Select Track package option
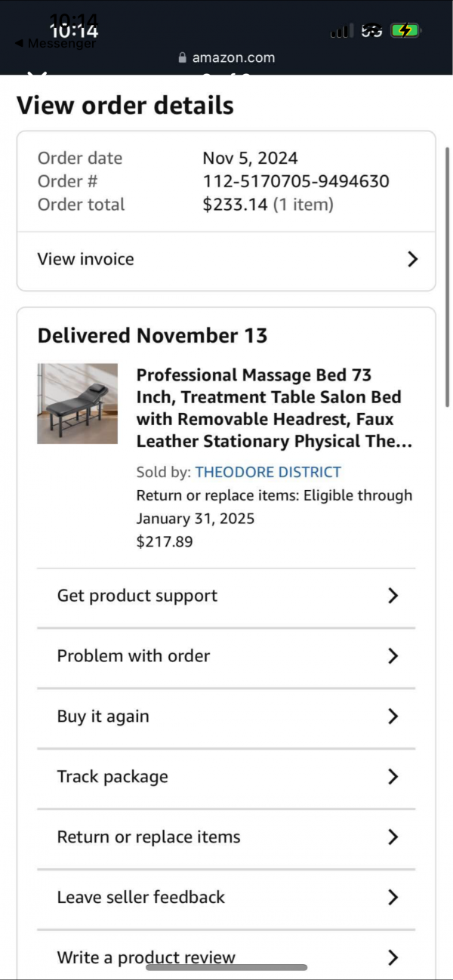Viewport: 453px width, 980px height. (x=112, y=777)
